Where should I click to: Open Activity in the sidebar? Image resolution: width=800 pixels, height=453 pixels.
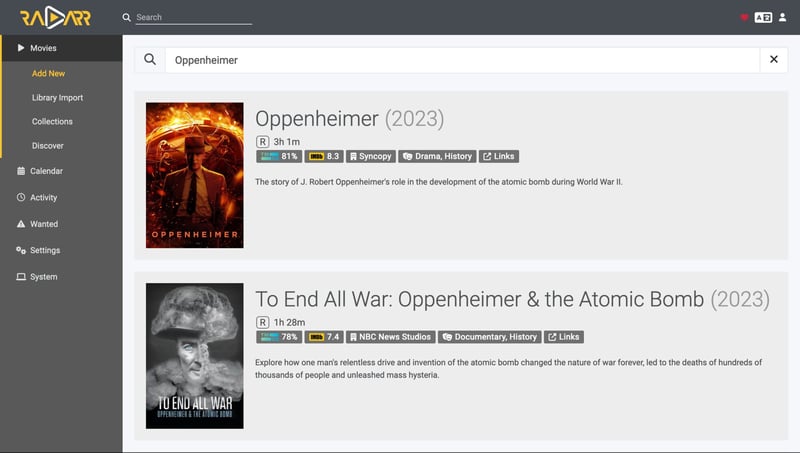pos(43,198)
